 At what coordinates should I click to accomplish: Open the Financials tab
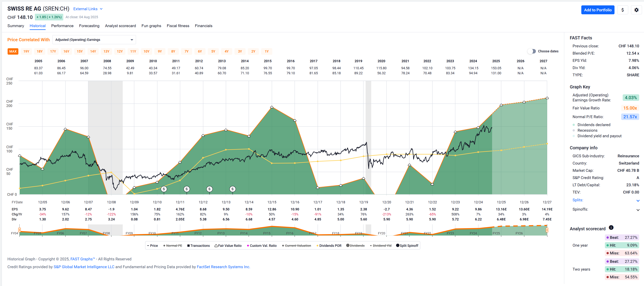point(203,26)
